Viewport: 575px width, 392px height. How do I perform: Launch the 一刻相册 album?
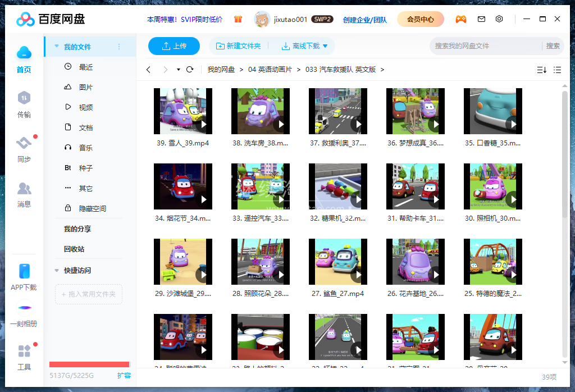pos(24,314)
